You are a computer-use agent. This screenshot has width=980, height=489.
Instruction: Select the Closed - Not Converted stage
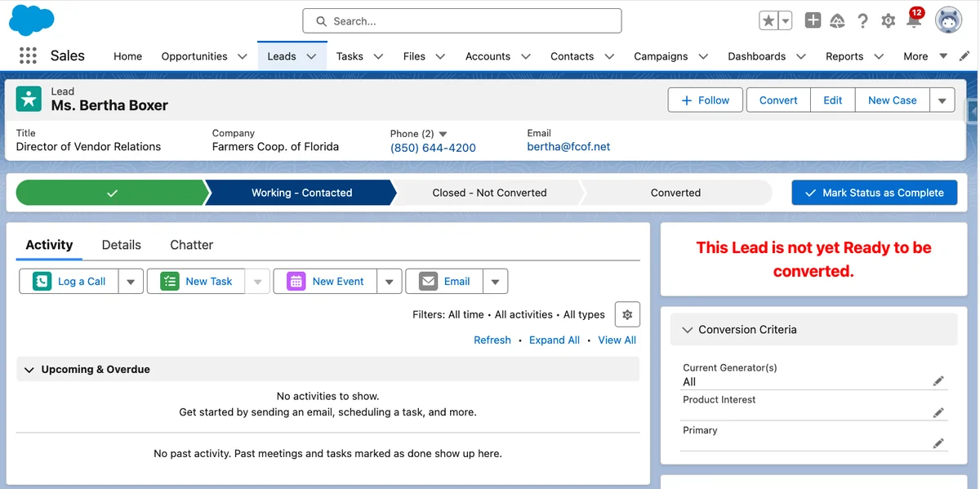[489, 193]
